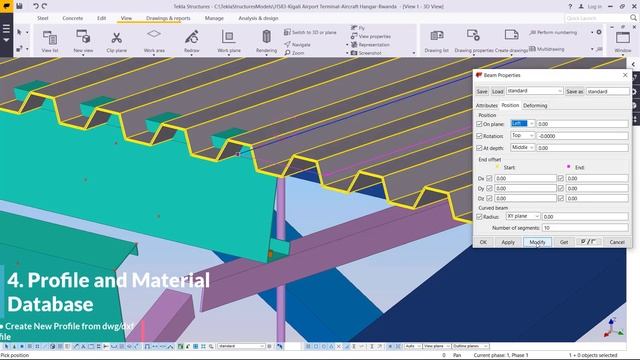640x360 pixels.
Task: Toggle the Dx End checkbox
Action: point(561,178)
